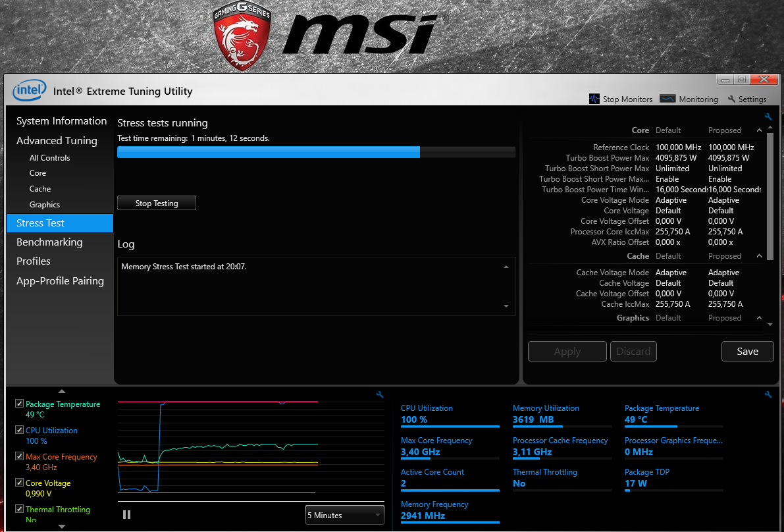Screen dimensions: 784x532
Task: Open the 5 Minutes time range dropdown
Action: point(344,515)
